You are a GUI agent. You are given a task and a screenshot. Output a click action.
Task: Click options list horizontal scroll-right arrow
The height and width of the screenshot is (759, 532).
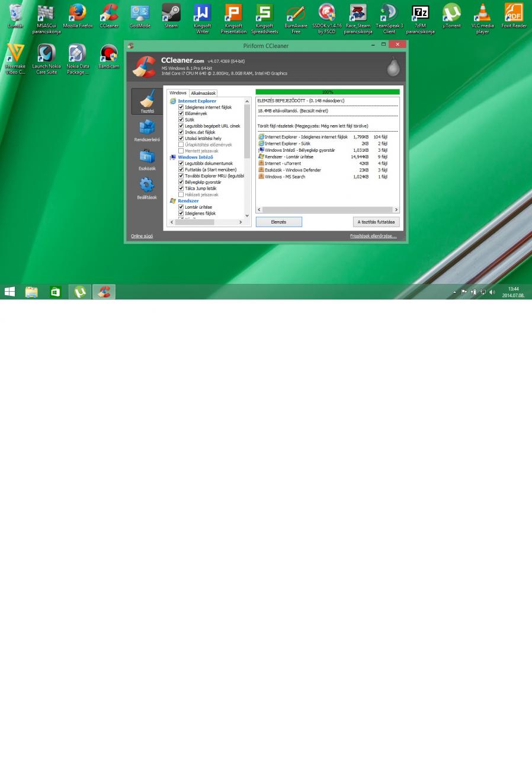click(x=241, y=222)
